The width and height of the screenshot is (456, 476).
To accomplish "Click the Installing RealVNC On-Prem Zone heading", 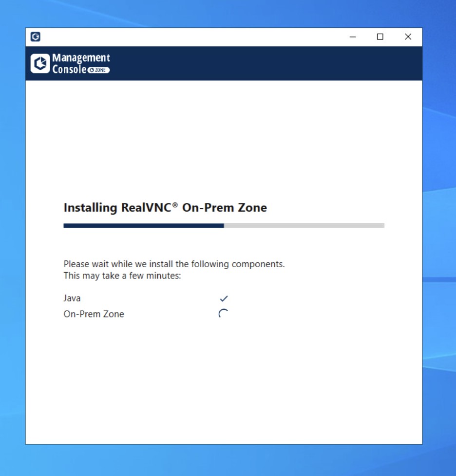I will pyautogui.click(x=165, y=207).
